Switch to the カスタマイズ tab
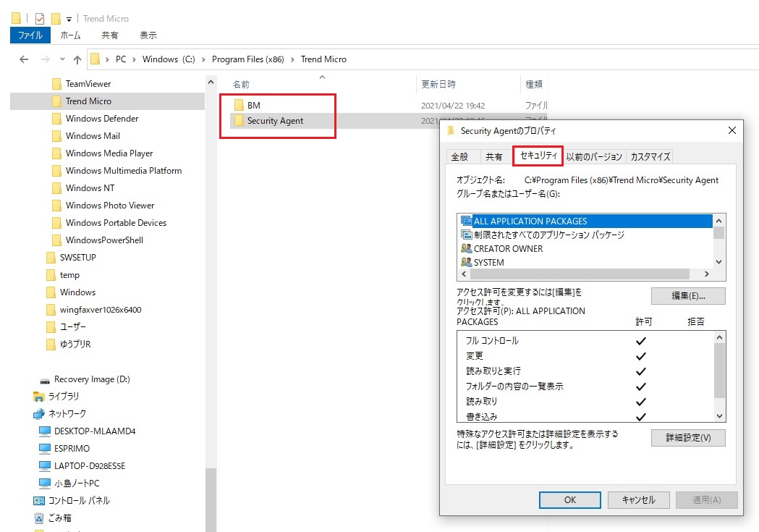This screenshot has width=759, height=532. 650,156
